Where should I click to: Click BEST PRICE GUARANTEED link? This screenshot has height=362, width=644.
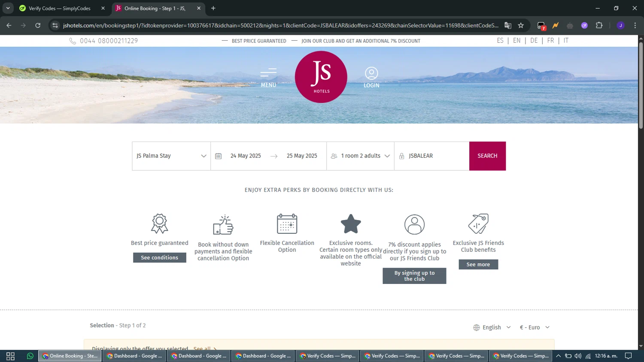point(259,41)
